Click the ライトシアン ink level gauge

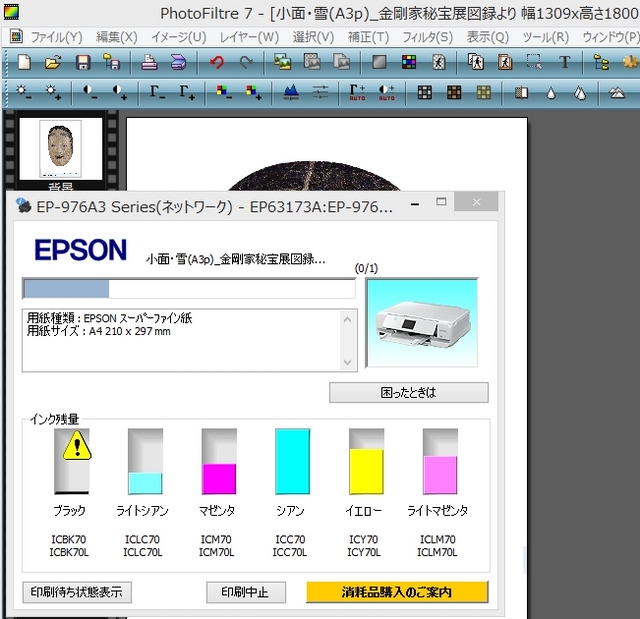[x=145, y=461]
